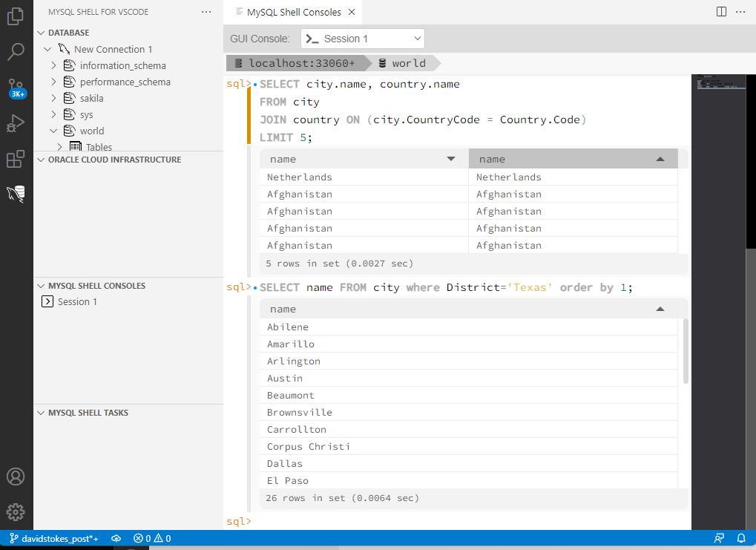Select the Arlington row
Screen dimensions: 756x550
click(469, 361)
